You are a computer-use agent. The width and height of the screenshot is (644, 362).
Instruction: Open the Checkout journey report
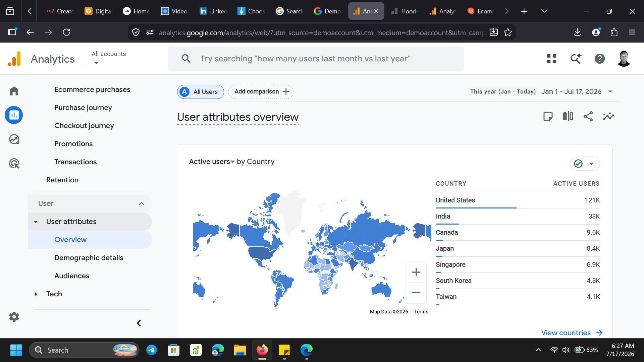coord(84,126)
